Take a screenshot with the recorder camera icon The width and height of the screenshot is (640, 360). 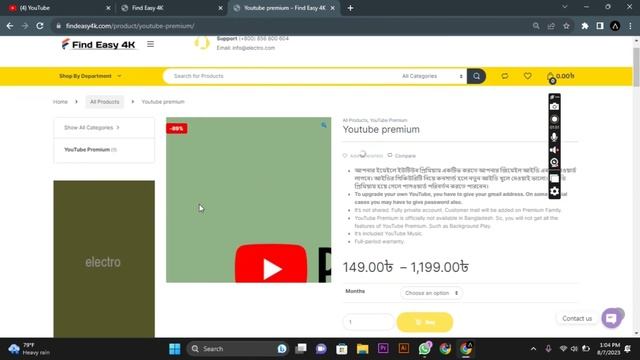(554, 107)
